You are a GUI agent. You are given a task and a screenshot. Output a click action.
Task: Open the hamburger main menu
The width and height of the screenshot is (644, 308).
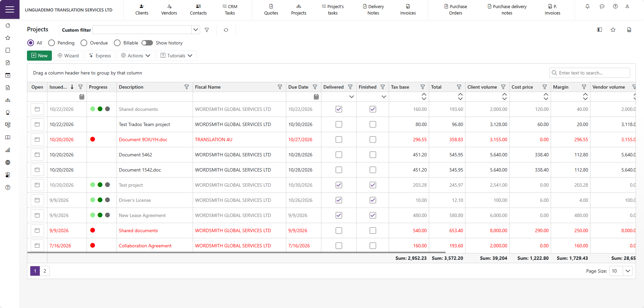pos(10,9)
